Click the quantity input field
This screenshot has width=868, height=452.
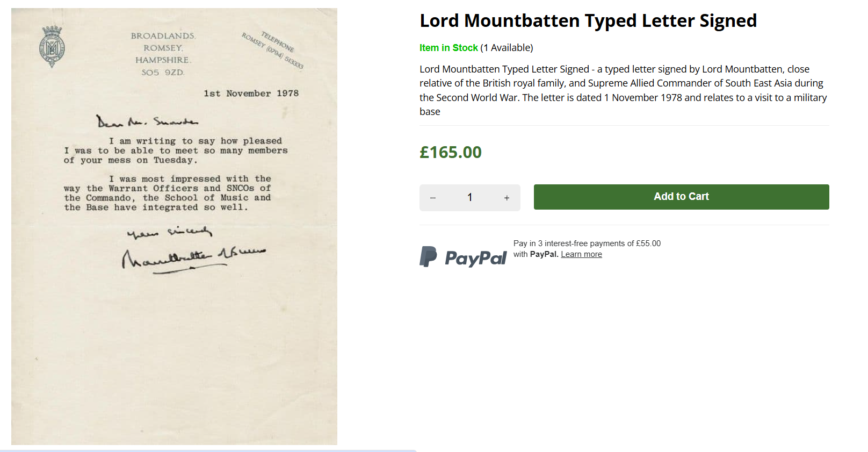click(469, 198)
